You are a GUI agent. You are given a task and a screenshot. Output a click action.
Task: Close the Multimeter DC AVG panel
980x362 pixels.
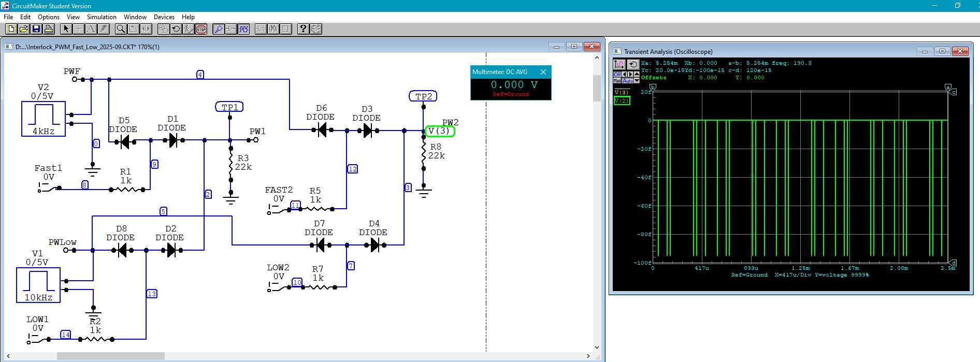click(x=543, y=72)
